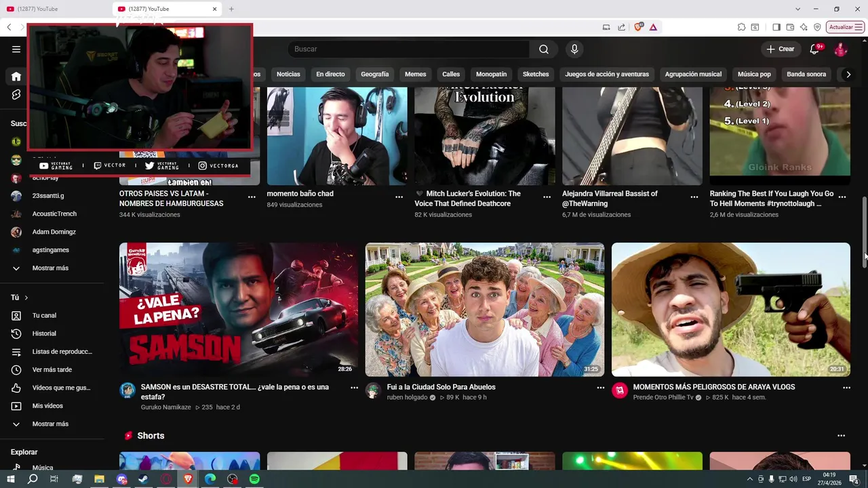The height and width of the screenshot is (488, 868).
Task: Select the Sketches category chip
Action: click(536, 74)
